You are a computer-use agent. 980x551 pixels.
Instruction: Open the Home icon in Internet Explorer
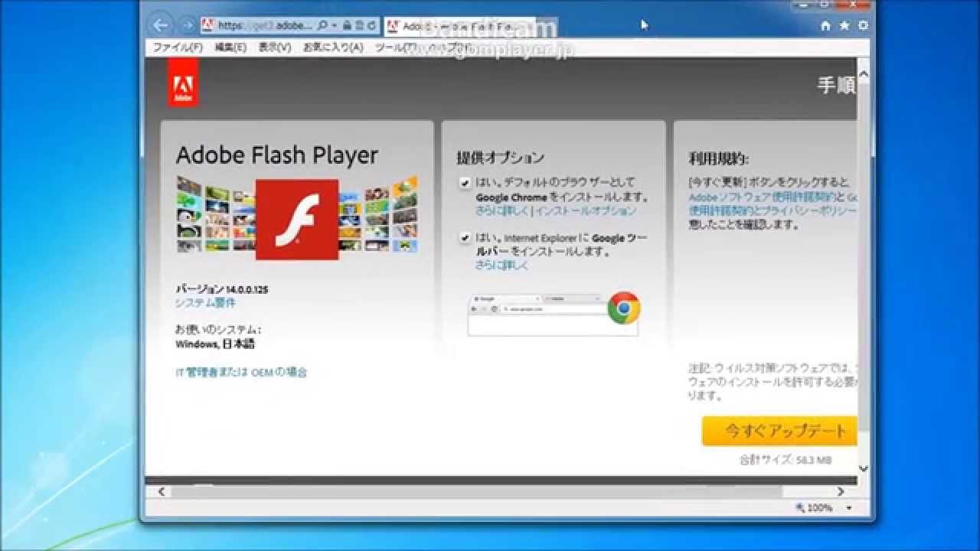(825, 25)
